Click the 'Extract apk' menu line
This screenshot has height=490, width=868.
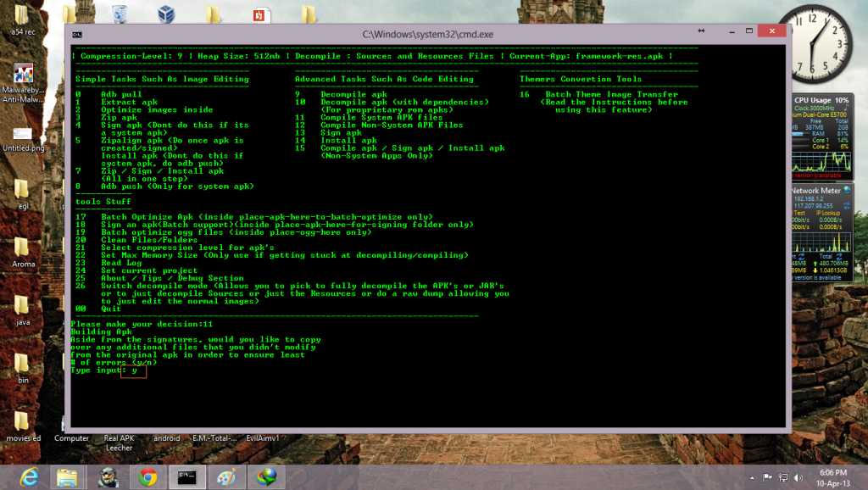[129, 103]
